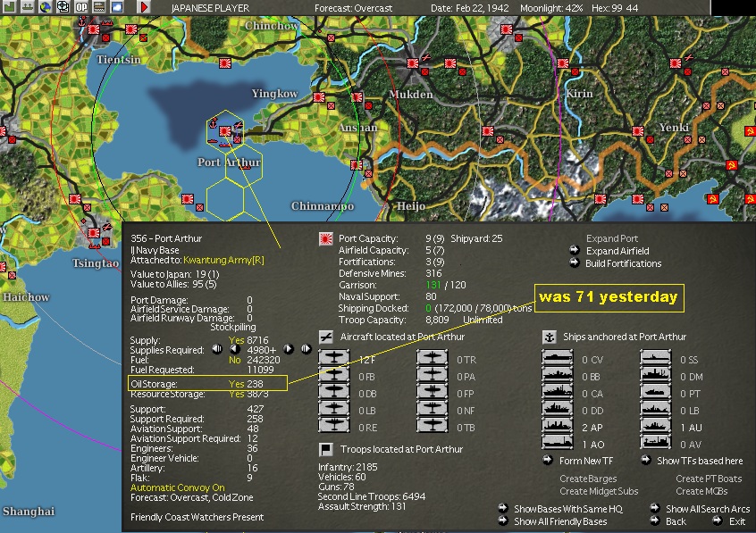
Task: Toggle the Oil Storage stockpiling Yes setting
Action: pyautogui.click(x=236, y=384)
